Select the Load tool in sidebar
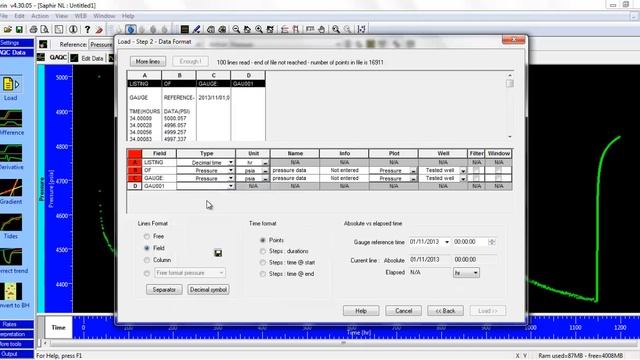Viewport: 640px width, 360px height. pos(11,88)
